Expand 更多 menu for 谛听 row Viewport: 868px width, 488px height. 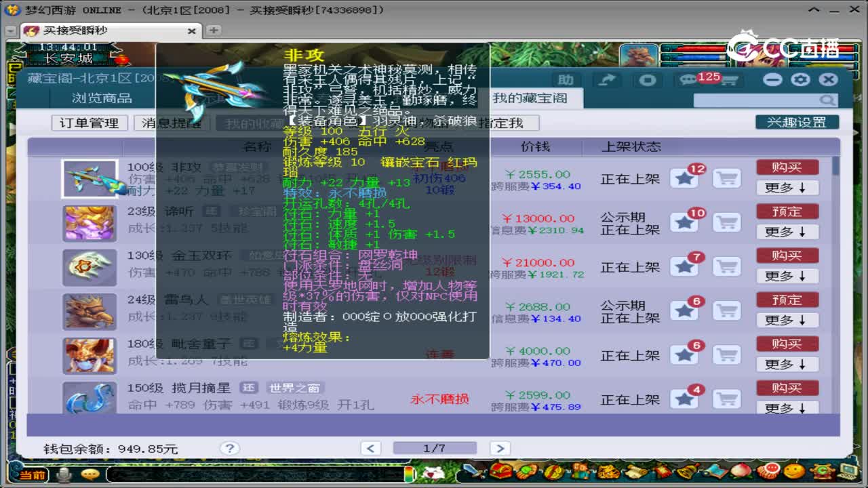787,232
